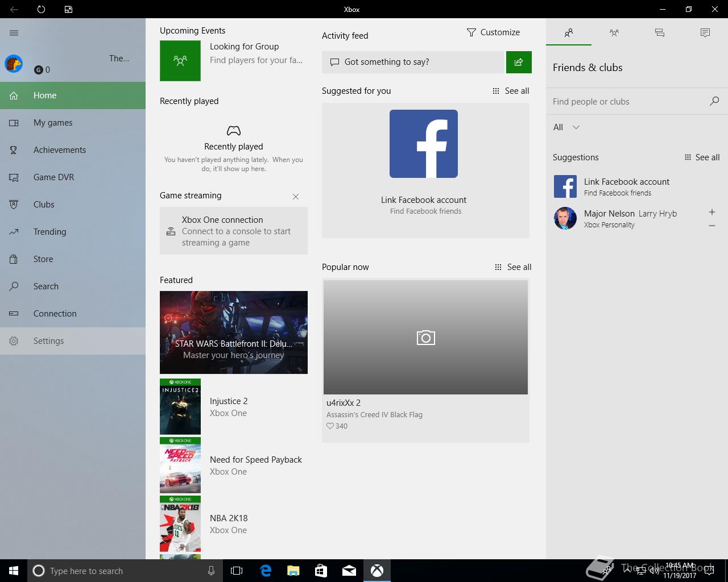Click the Got something to say field

coord(413,62)
